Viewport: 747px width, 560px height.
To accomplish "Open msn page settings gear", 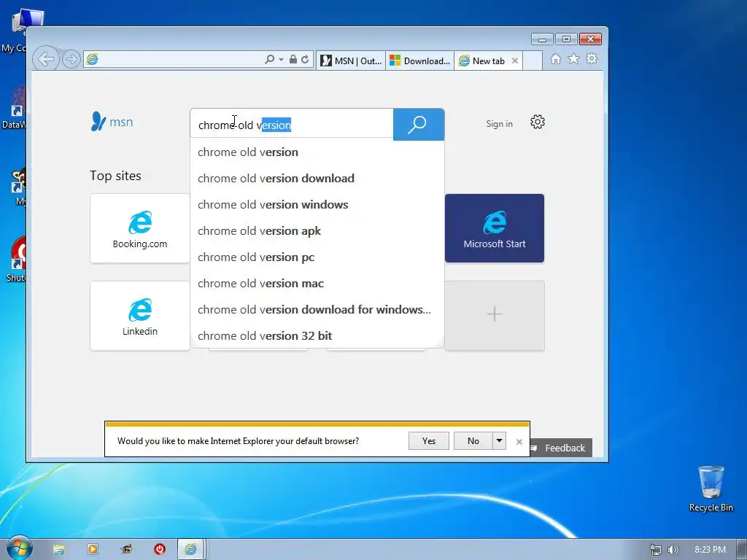I will coord(538,122).
